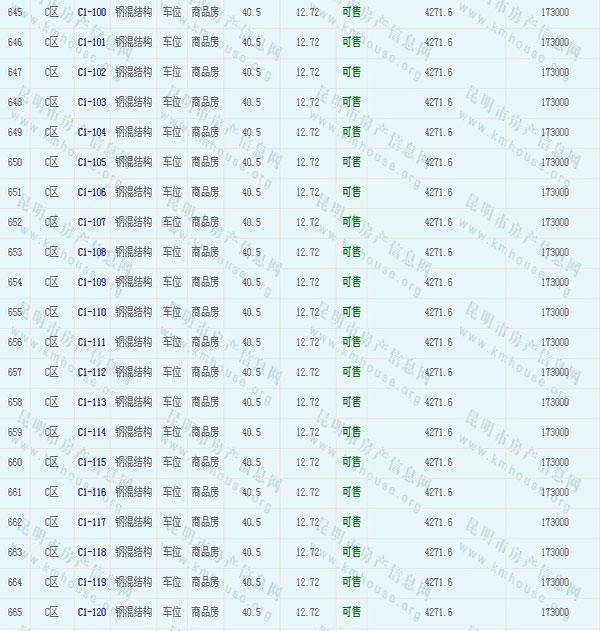This screenshot has height=631, width=600.
Task: Click the C1-120 unit link
Action: point(91,612)
